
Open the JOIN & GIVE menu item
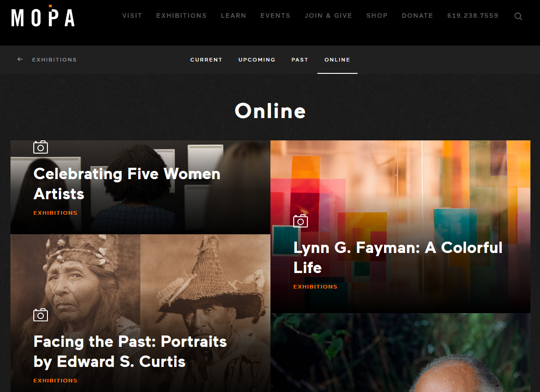[328, 15]
